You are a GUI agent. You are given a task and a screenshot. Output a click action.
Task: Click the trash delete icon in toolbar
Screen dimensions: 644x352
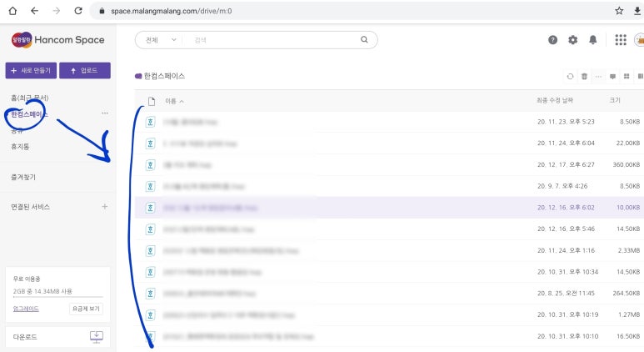(584, 76)
